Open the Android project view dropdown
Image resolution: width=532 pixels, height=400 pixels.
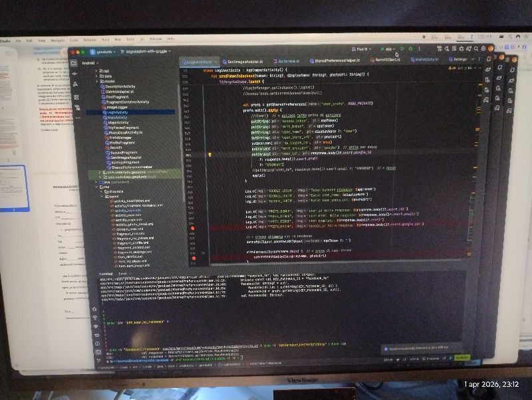[88, 62]
